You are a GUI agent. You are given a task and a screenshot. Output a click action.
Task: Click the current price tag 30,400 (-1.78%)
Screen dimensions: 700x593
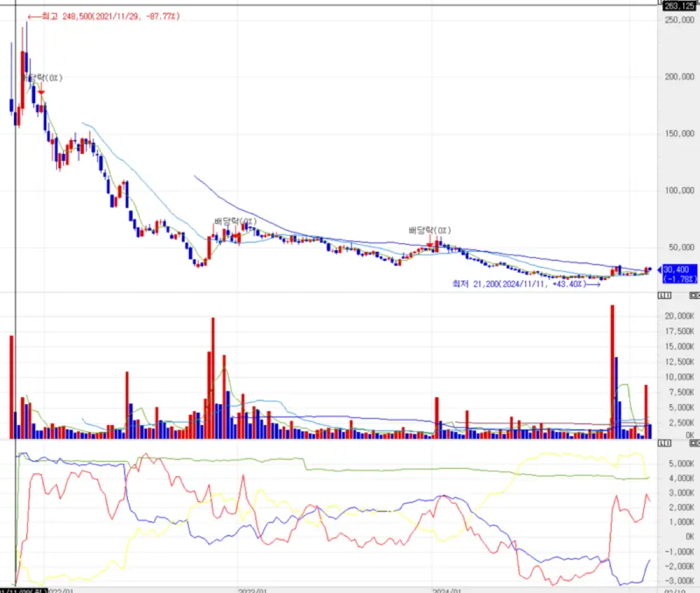click(679, 274)
